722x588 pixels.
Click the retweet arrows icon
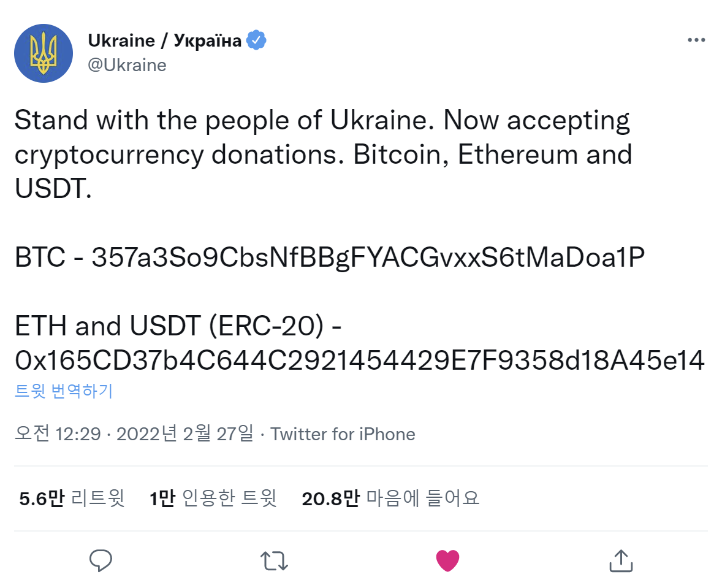click(x=274, y=561)
